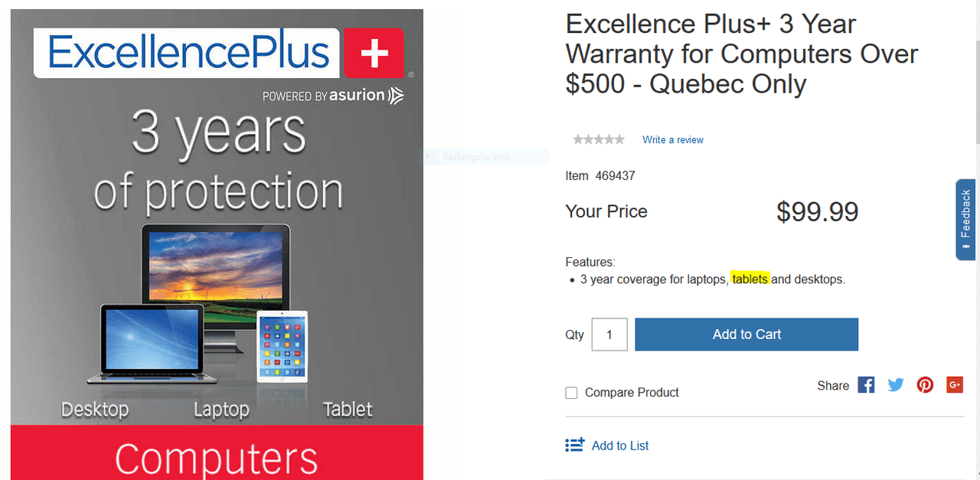980x480 pixels.
Task: Click the Add to List link text
Action: click(x=619, y=445)
